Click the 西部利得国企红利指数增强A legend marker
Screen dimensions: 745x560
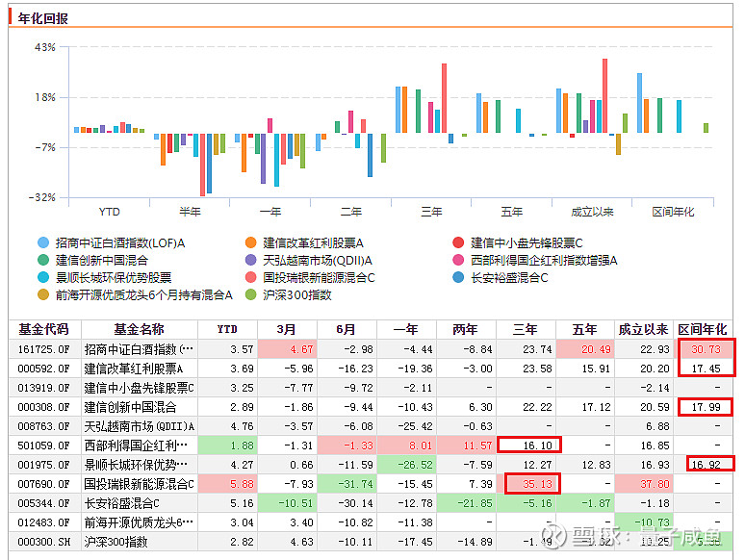(x=458, y=261)
